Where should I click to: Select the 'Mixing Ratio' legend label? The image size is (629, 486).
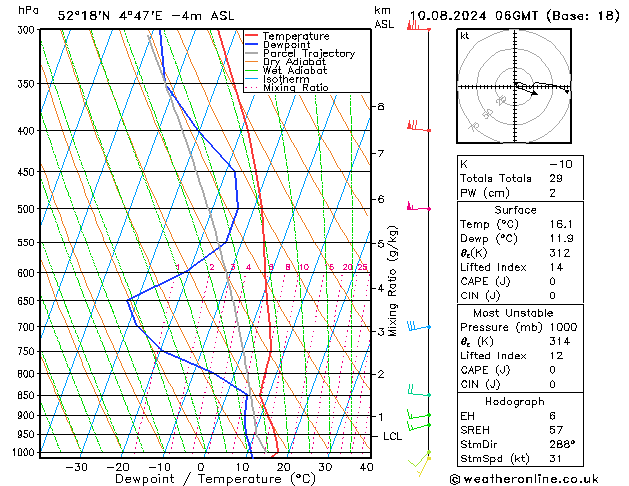coord(296,87)
